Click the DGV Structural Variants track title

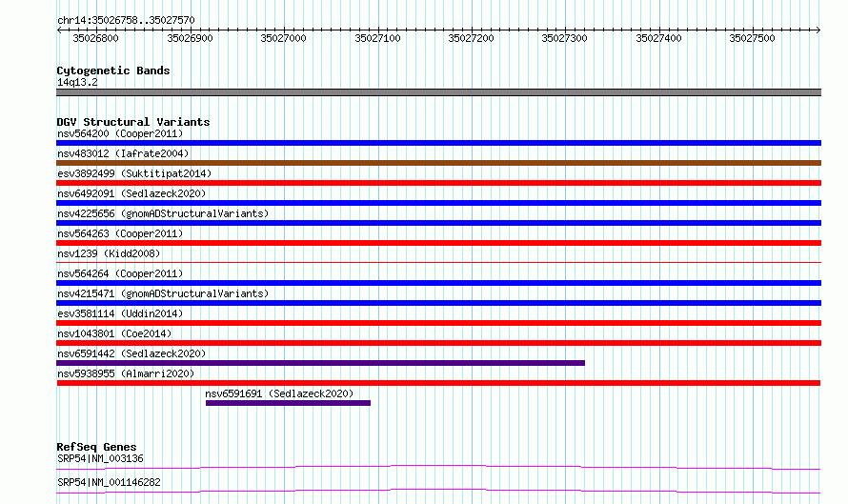point(133,122)
